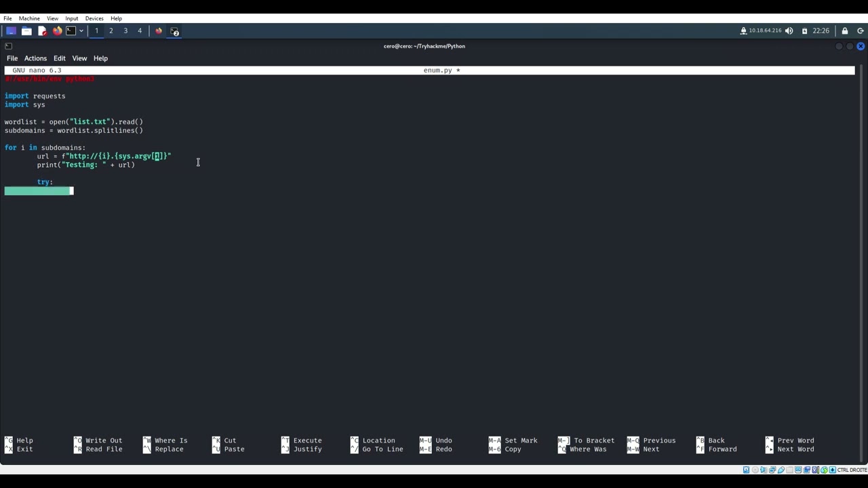Click VirtualBox network status icon
This screenshot has height=488, width=868.
[772, 470]
